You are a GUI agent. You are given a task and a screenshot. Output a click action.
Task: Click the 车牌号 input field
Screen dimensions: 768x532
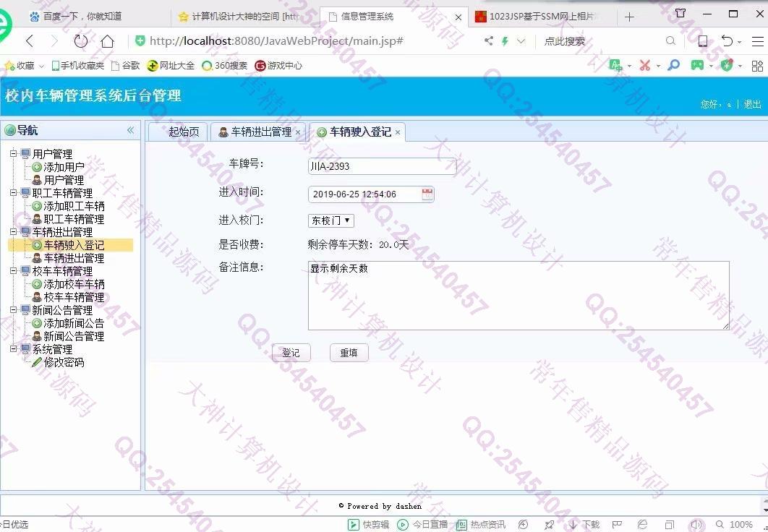[x=382, y=166]
